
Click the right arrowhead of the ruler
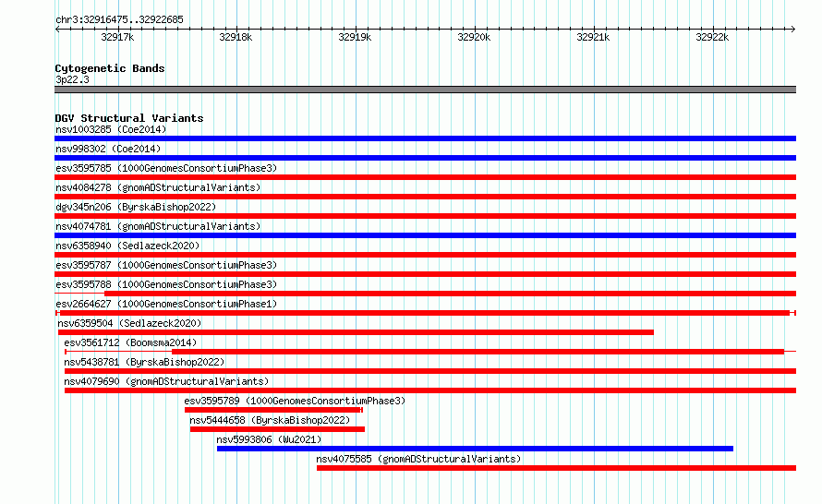tap(793, 30)
